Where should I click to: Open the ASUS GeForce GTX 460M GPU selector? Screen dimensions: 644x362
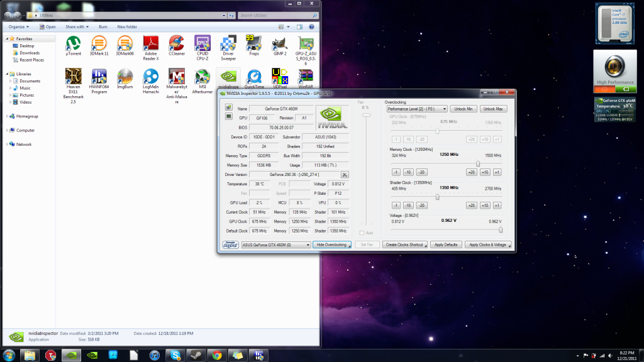coord(276,244)
